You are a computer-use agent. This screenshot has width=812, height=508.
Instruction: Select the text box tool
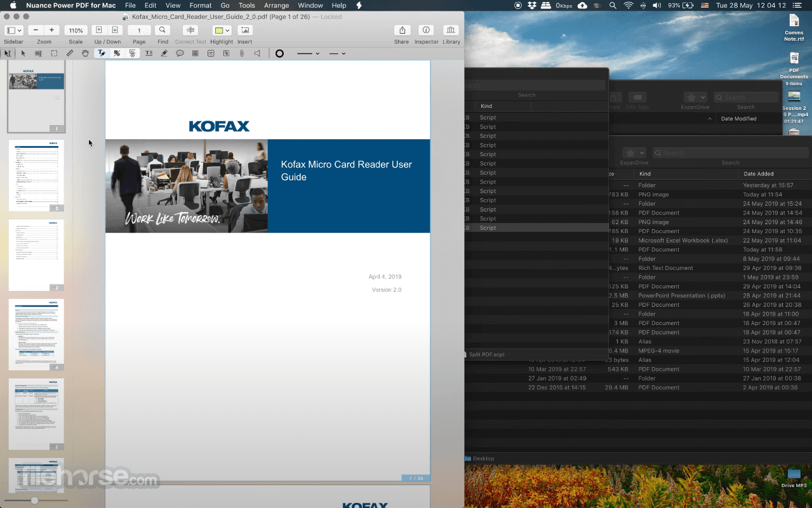pyautogui.click(x=149, y=53)
